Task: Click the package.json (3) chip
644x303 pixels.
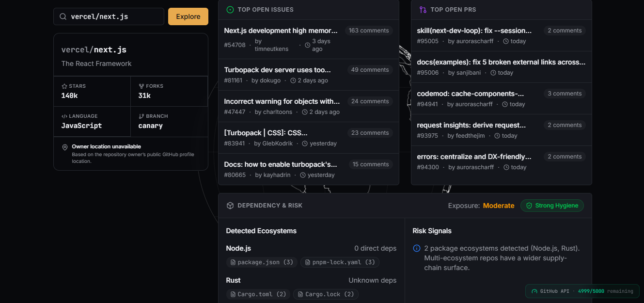Action: click(x=262, y=262)
